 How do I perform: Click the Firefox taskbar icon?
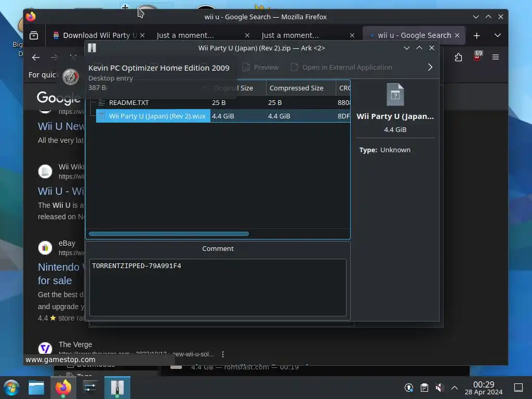coord(63,388)
